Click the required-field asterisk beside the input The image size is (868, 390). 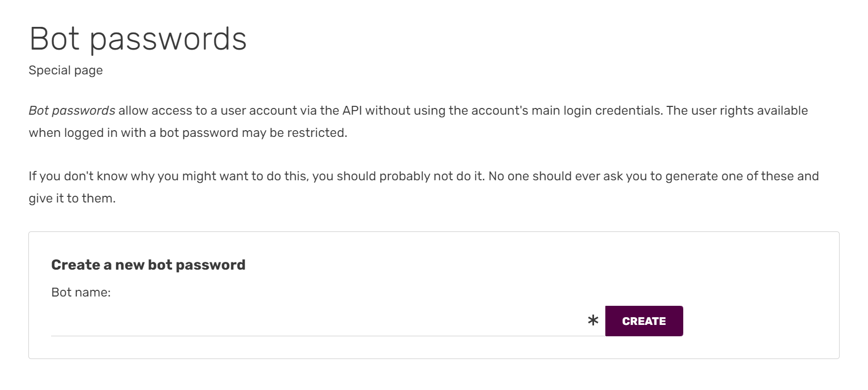click(x=593, y=321)
